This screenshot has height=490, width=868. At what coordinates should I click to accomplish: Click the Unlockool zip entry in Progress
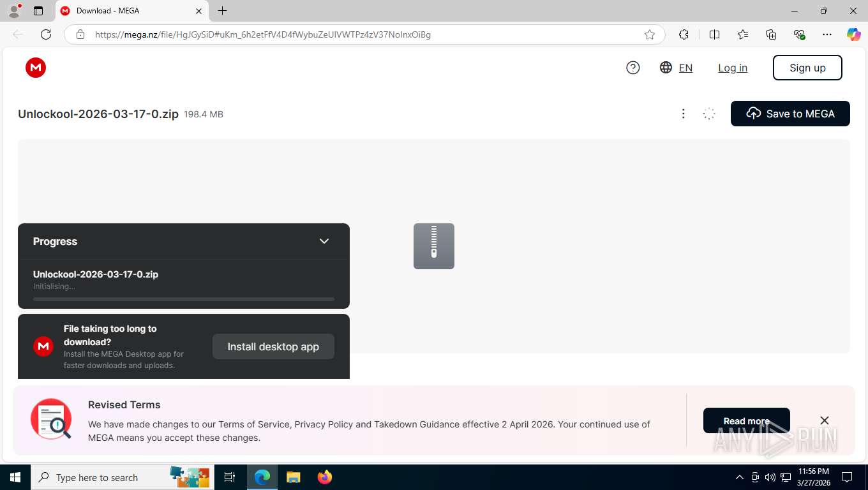(96, 274)
